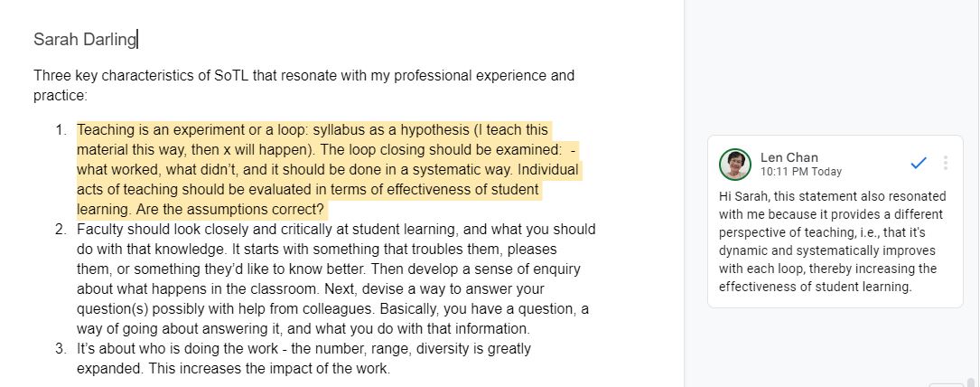
Task: Click the partially visible button beside the scrollbar
Action: 947,384
